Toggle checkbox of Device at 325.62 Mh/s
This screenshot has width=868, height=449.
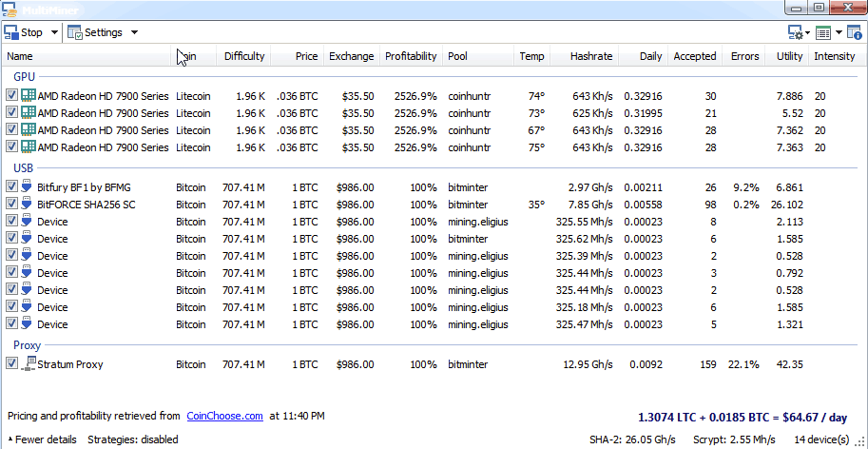[11, 239]
